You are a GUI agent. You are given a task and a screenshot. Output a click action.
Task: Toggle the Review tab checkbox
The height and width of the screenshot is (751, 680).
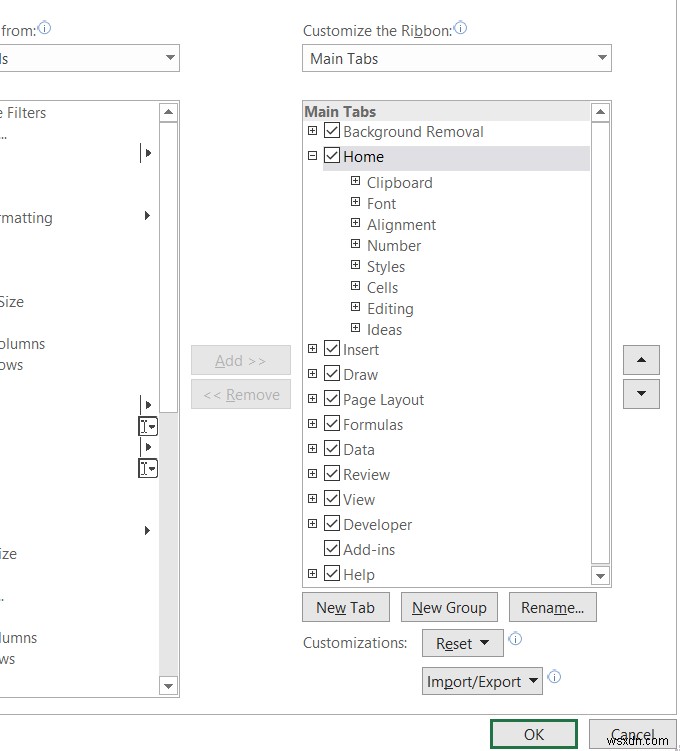coord(332,473)
